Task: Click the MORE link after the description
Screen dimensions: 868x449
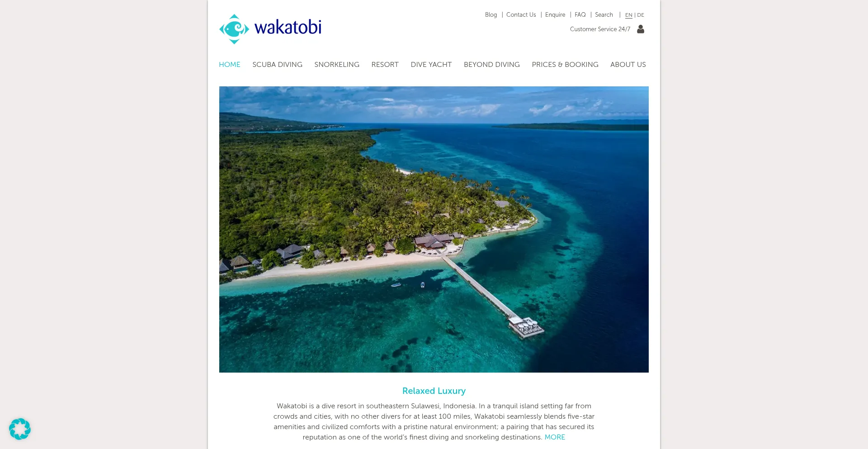Action: pos(555,437)
